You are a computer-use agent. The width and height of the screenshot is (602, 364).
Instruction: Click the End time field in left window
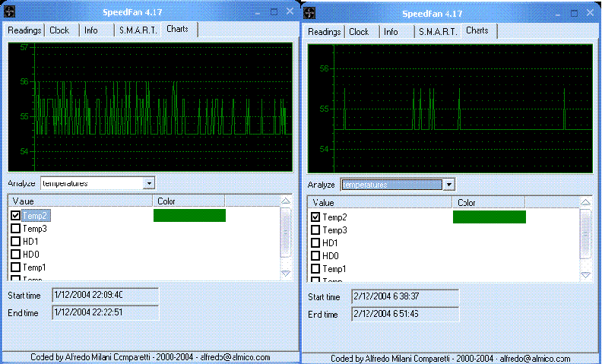[106, 312]
